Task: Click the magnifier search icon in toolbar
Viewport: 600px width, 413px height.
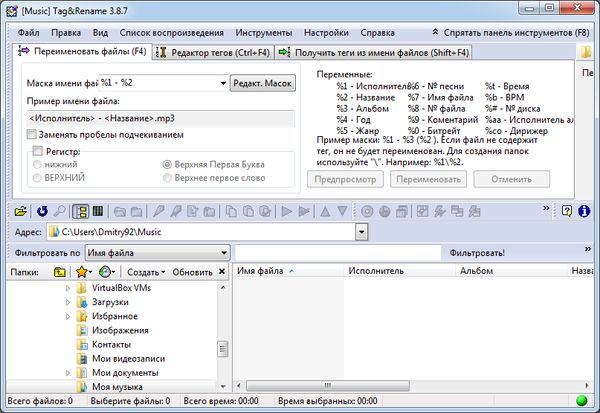Action: coord(61,211)
